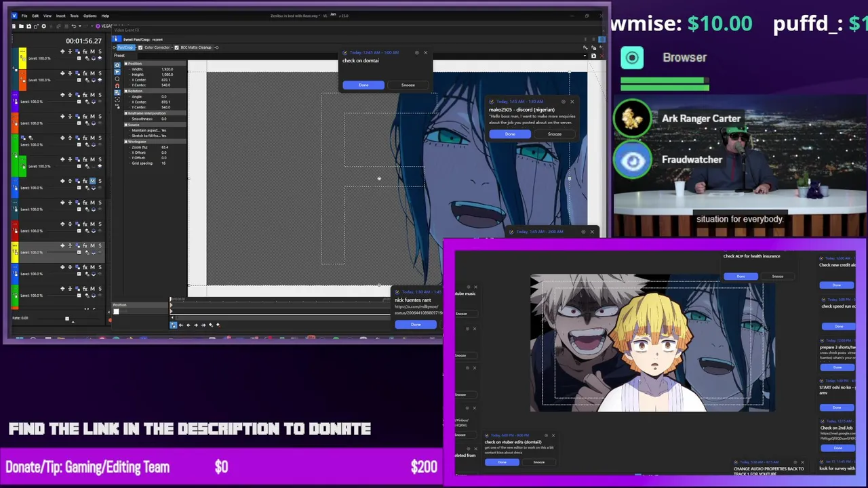Viewport: 868px width, 488px height.
Task: Collapse the Source property group
Action: pyautogui.click(x=126, y=125)
